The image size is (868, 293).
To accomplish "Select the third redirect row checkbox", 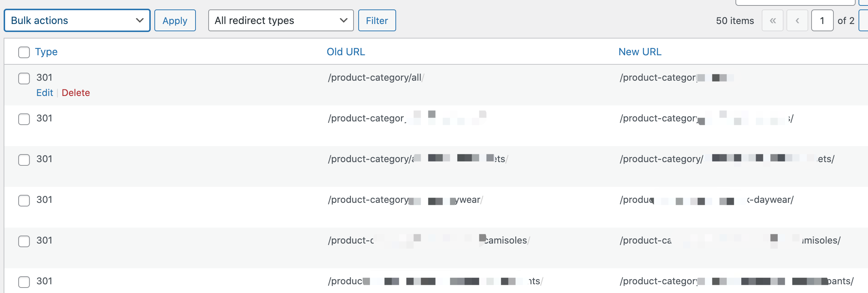I will [x=24, y=160].
